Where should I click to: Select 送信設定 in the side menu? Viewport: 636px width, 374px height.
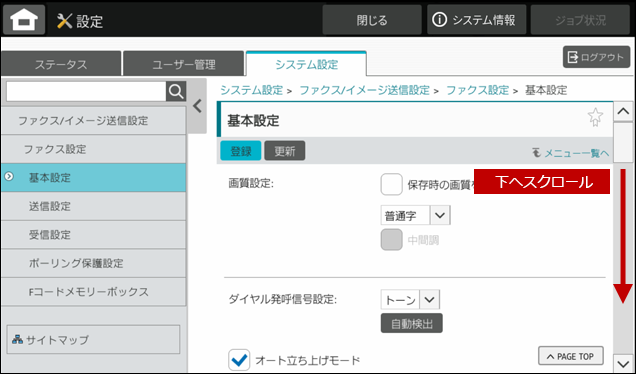coord(93,206)
